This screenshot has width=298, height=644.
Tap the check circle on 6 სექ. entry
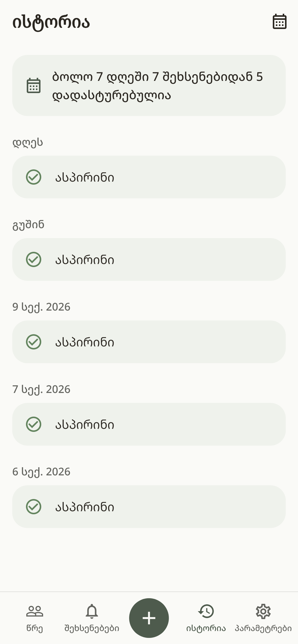pos(34,507)
